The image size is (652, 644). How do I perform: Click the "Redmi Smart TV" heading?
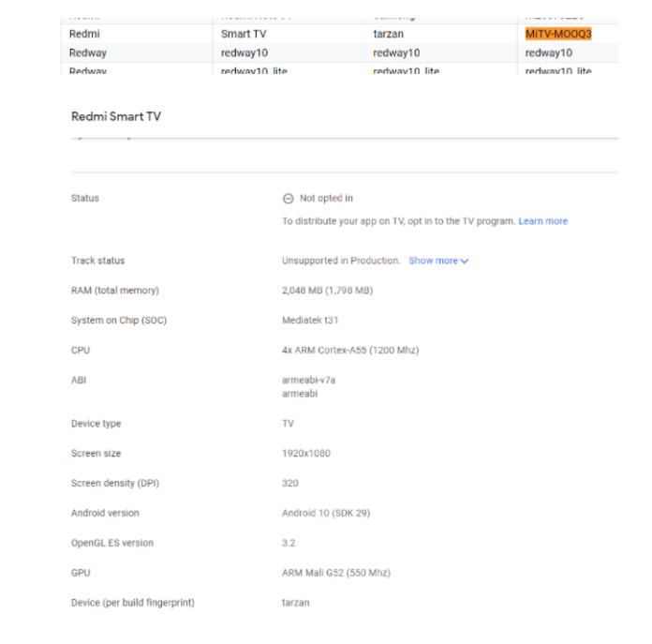point(117,116)
